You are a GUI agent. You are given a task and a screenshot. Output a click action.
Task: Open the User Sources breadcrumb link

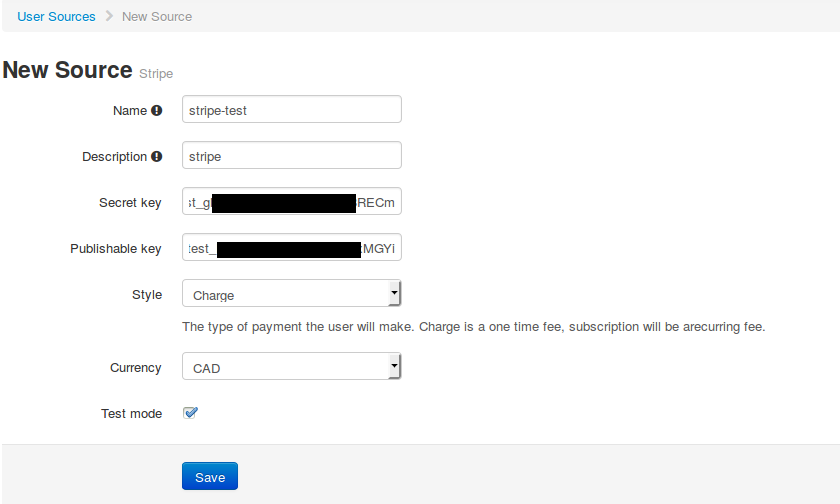coord(56,17)
